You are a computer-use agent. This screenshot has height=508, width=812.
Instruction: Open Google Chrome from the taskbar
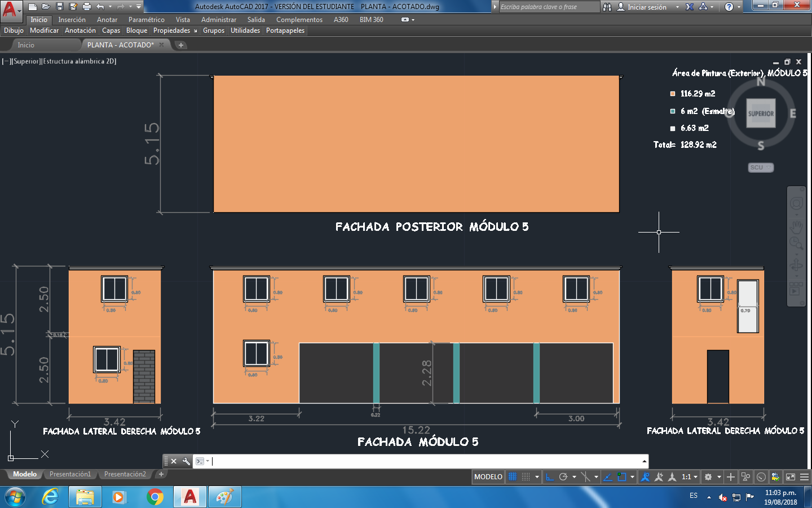click(155, 497)
